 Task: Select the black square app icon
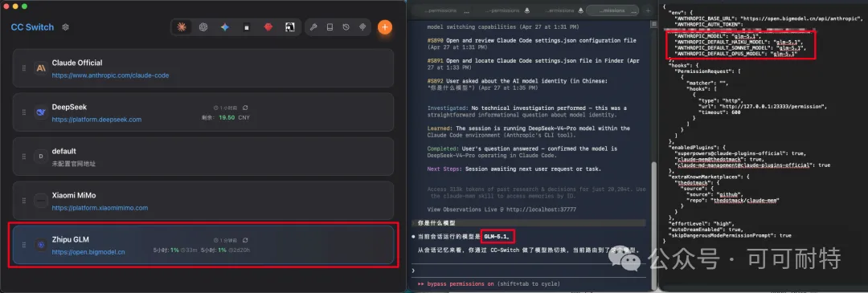(247, 27)
